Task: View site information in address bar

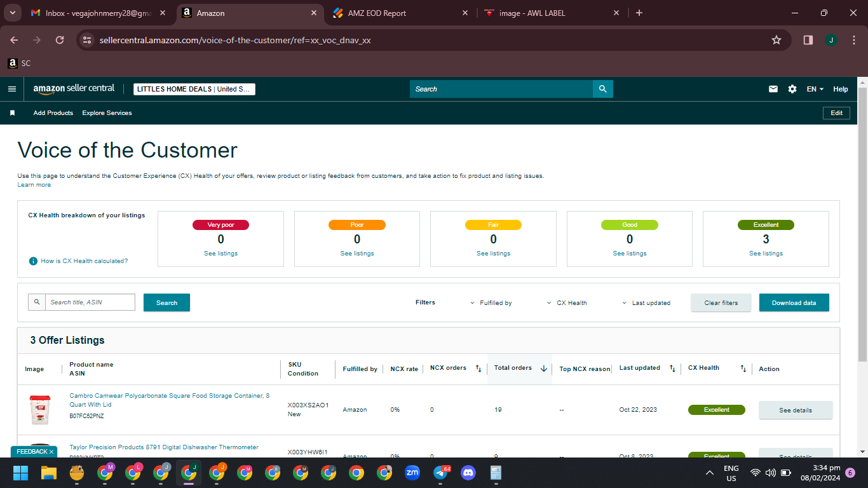Action: (x=88, y=40)
